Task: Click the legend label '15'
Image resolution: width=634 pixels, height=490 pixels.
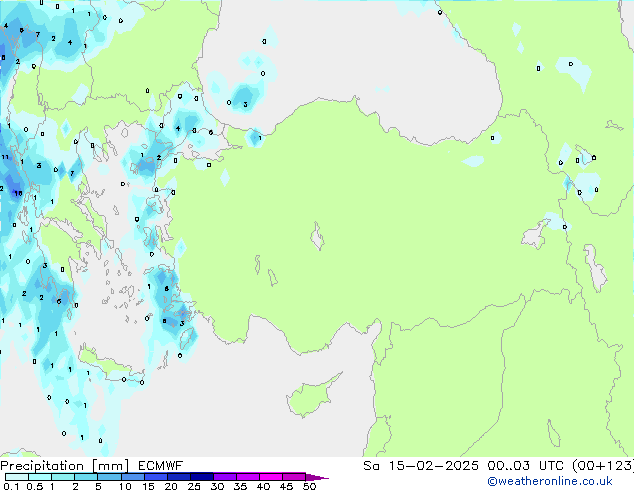Action: point(148,486)
